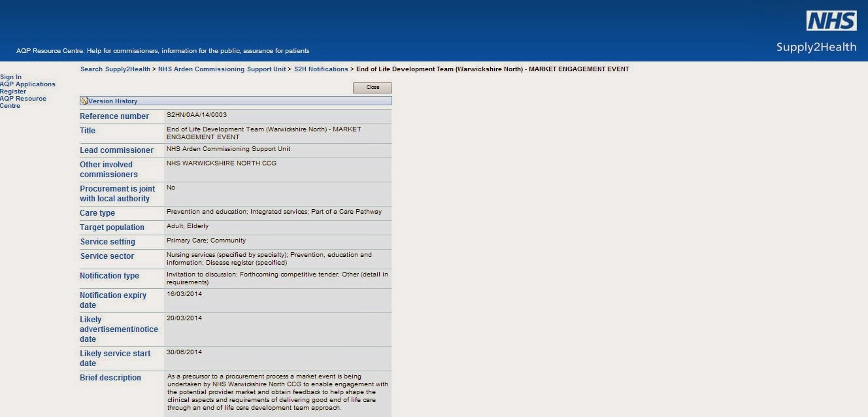Click the Service sector label

107,256
